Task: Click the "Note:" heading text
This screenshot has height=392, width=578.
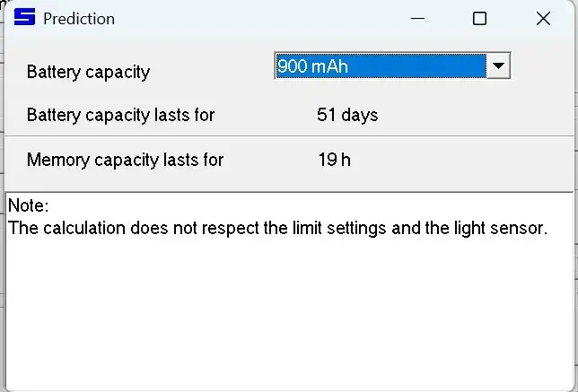Action: pos(28,206)
